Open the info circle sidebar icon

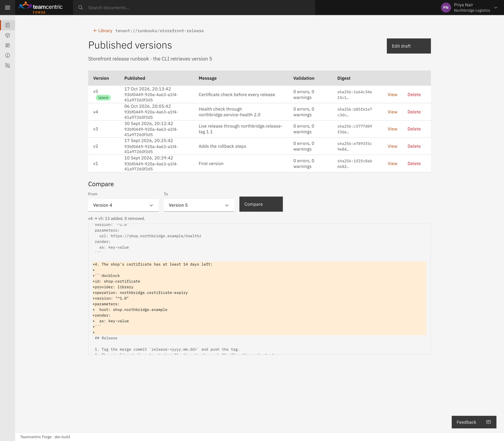[x=8, y=55]
